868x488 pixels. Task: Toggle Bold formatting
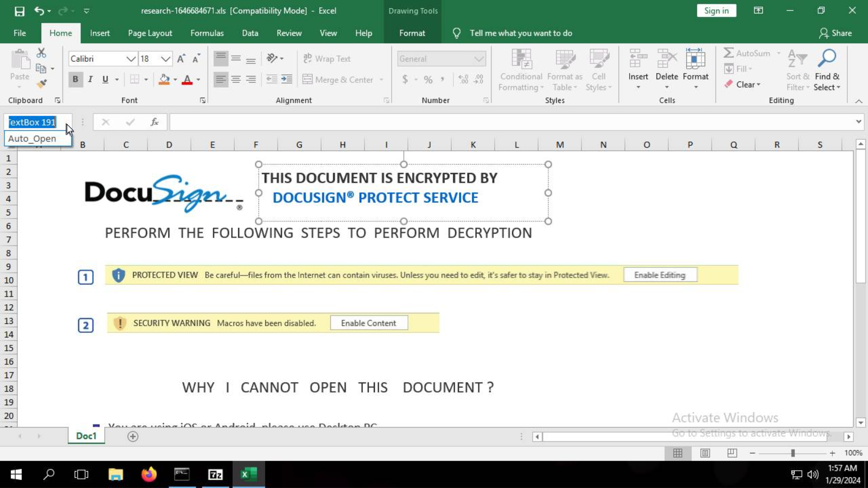pos(75,80)
